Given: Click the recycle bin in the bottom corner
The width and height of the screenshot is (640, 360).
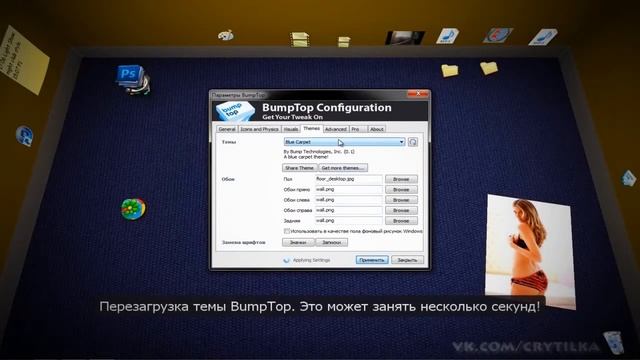Looking at the screenshot, I should [613, 342].
